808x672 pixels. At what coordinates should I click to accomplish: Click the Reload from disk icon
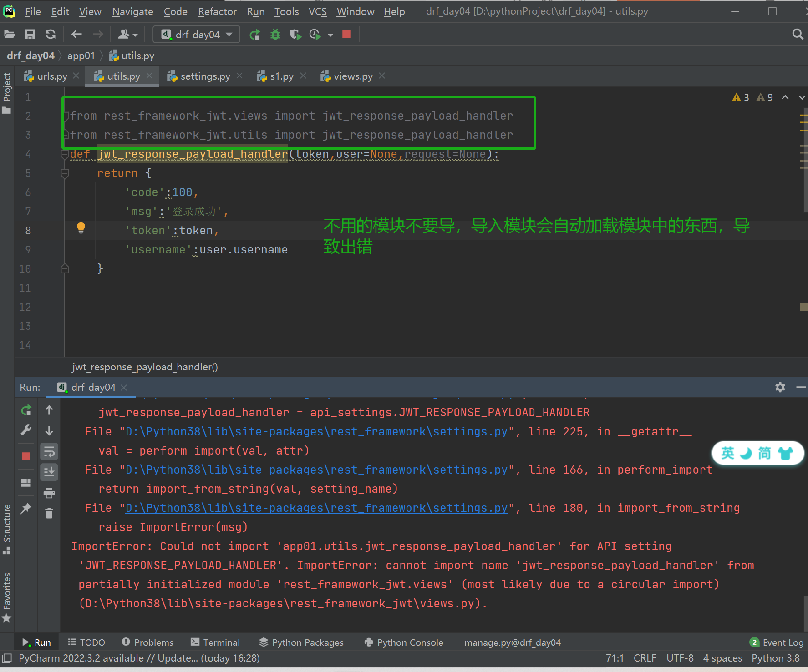(51, 35)
